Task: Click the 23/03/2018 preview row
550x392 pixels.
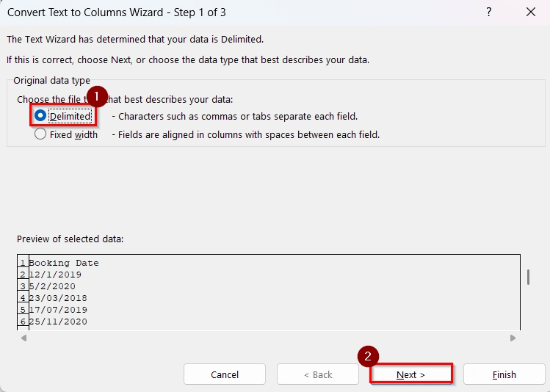Action: click(57, 298)
